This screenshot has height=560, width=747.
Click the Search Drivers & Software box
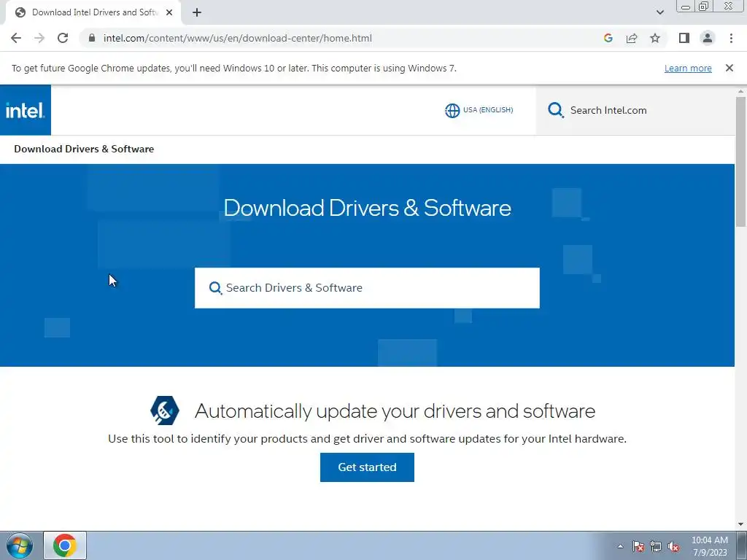click(x=367, y=287)
